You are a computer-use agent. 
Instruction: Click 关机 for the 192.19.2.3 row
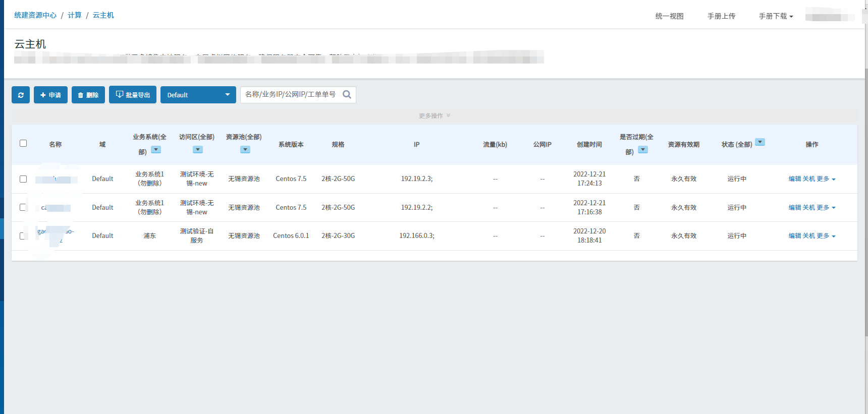point(809,179)
